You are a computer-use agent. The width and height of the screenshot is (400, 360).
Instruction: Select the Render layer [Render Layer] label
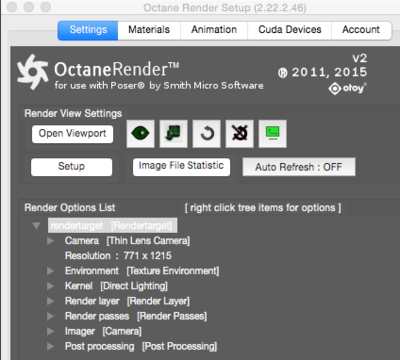pyautogui.click(x=127, y=301)
